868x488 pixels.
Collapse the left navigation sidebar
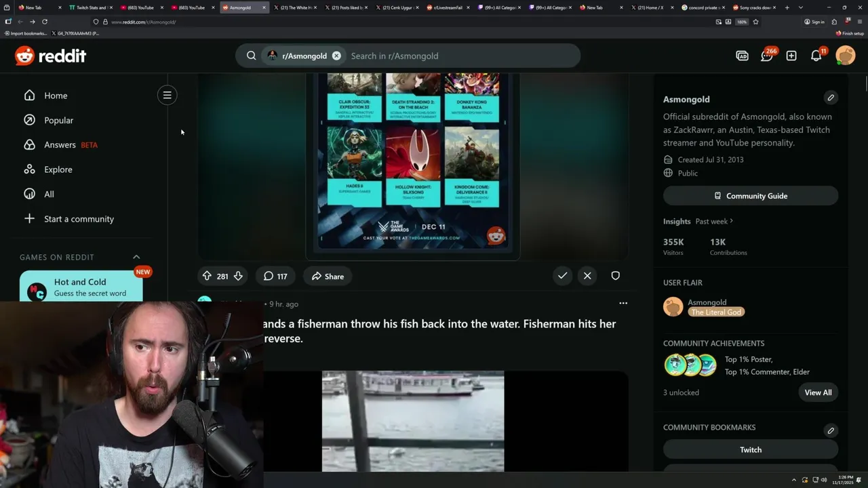pyautogui.click(x=167, y=95)
